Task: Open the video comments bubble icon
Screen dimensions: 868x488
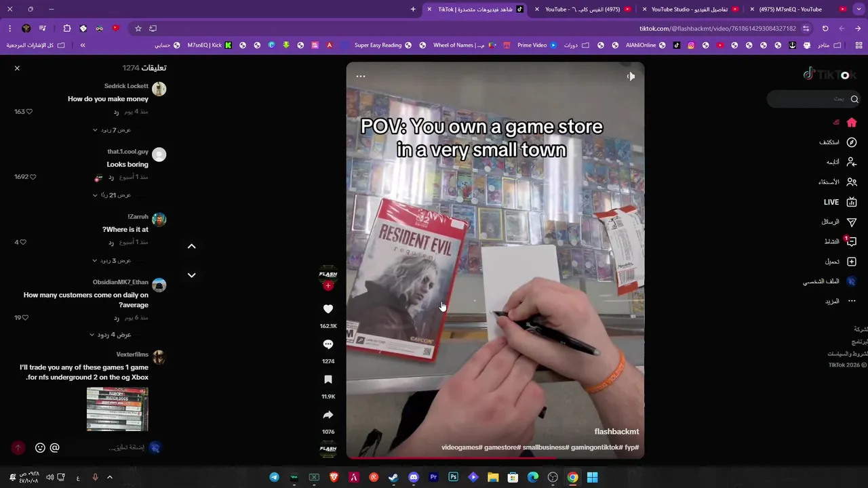Action: [x=328, y=344]
